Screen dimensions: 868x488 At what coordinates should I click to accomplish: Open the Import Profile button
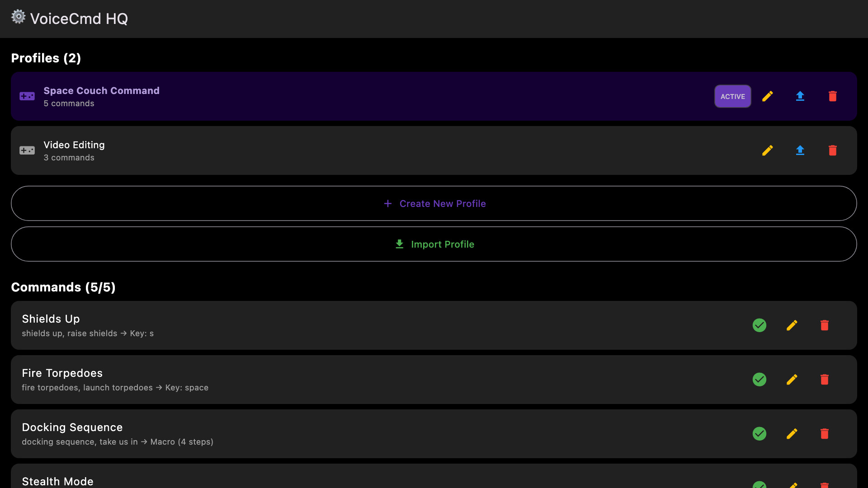point(434,244)
